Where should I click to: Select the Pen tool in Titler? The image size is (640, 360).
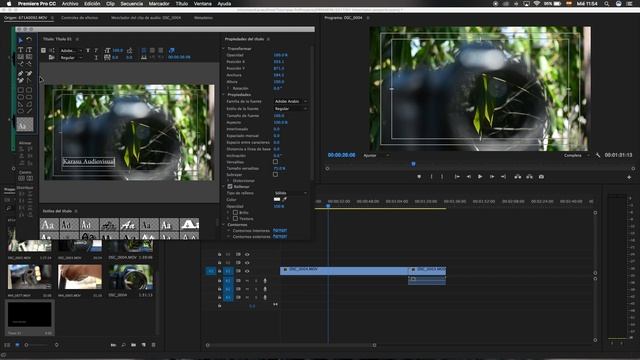point(20,74)
